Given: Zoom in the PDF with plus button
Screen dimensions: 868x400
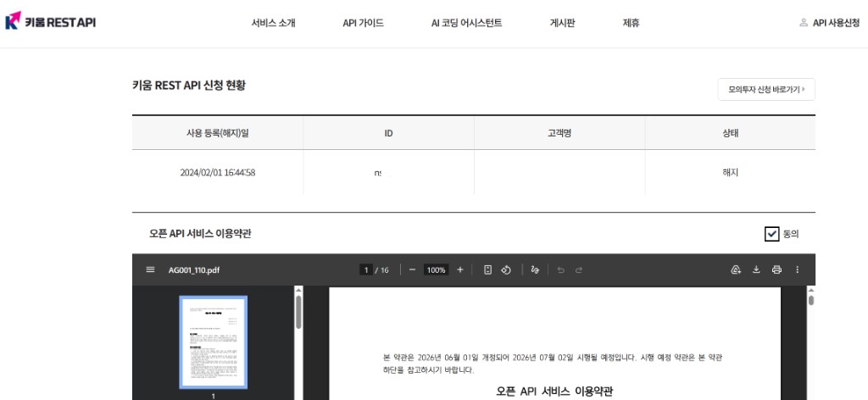Looking at the screenshot, I should [x=460, y=269].
